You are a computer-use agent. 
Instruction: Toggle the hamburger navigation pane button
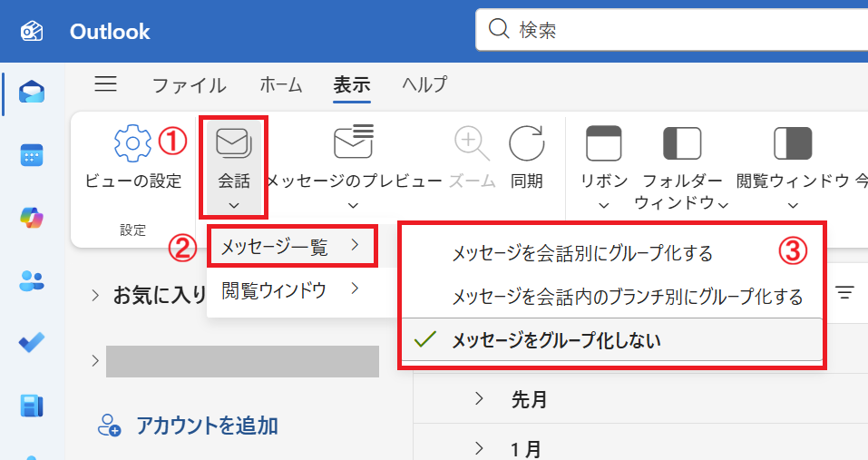[105, 83]
